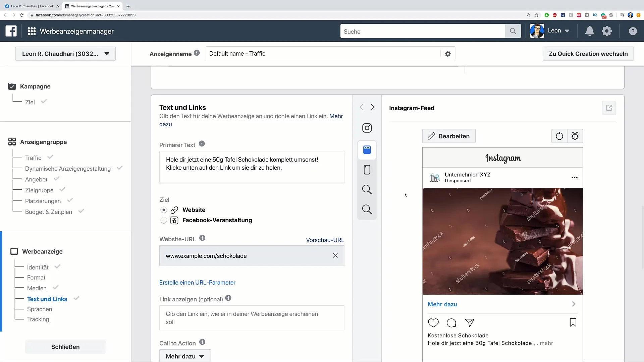The height and width of the screenshot is (362, 644).
Task: Click the chocolate image thumbnail in preview
Action: tap(502, 241)
